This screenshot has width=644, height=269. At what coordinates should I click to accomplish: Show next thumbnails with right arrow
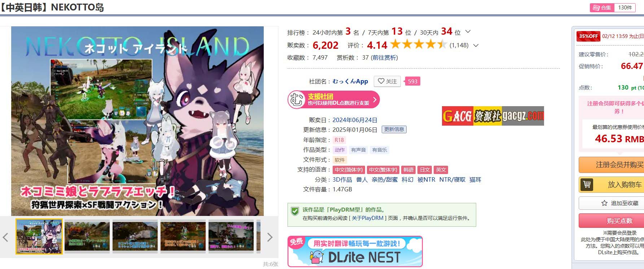click(x=270, y=237)
